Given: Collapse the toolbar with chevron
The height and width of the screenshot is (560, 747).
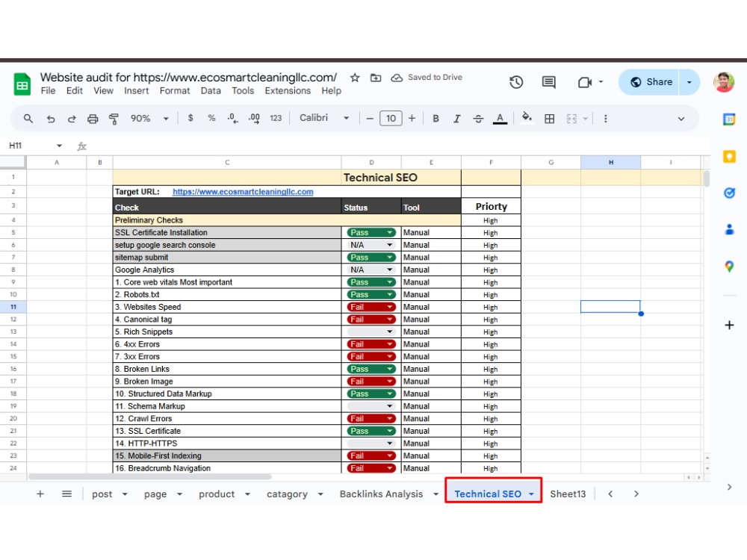Looking at the screenshot, I should 681,119.
